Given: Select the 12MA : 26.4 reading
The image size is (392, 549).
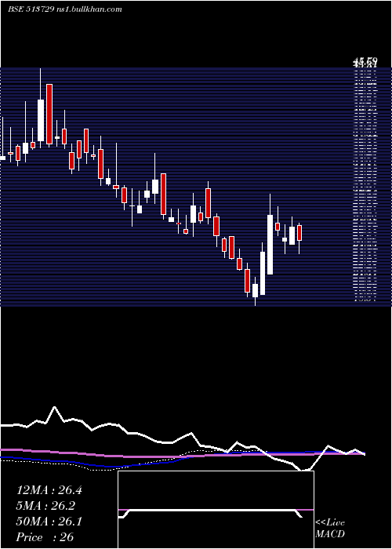Looking at the screenshot, I should pyautogui.click(x=49, y=490).
